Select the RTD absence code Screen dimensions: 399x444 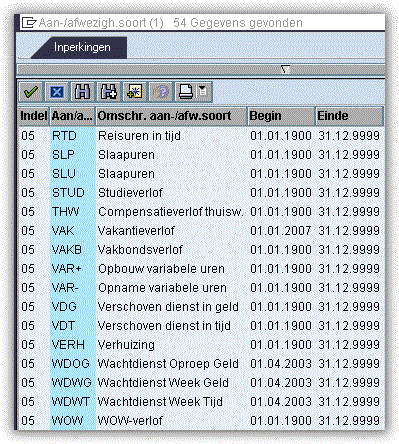click(64, 136)
